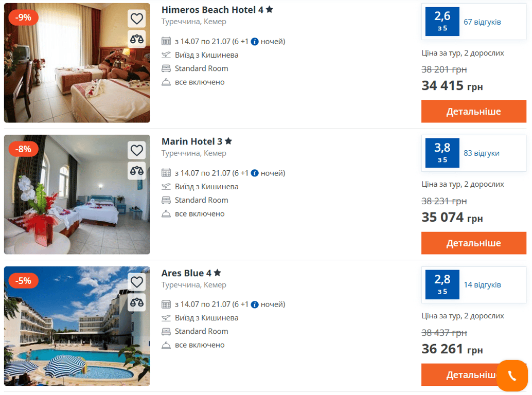This screenshot has height=395, width=532.
Task: Add Ares Blue to comparison
Action: [x=136, y=302]
